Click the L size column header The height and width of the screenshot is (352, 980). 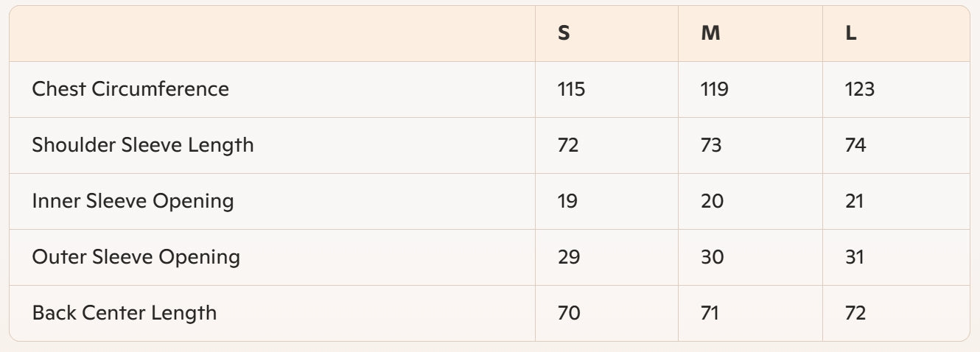click(851, 34)
